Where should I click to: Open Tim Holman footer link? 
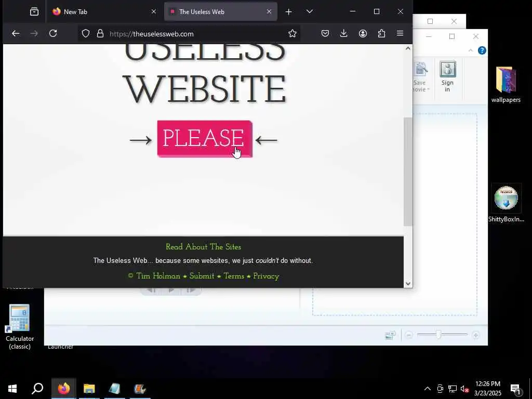point(158,276)
